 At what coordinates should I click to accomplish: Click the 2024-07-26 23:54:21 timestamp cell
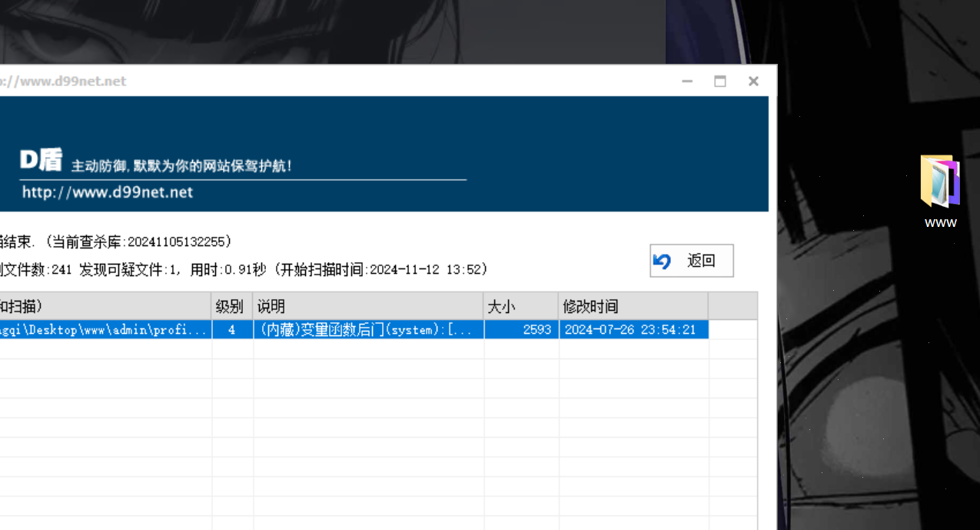point(633,329)
